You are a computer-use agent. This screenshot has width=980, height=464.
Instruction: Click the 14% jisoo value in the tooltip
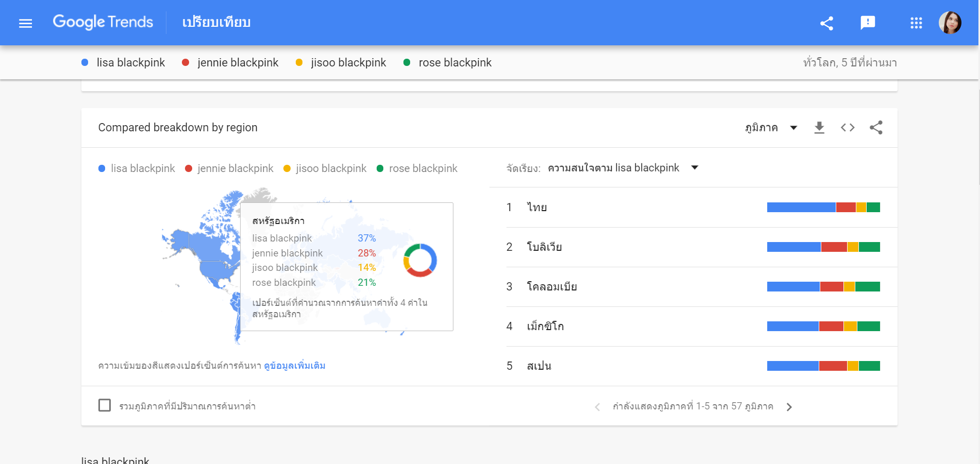pyautogui.click(x=367, y=268)
